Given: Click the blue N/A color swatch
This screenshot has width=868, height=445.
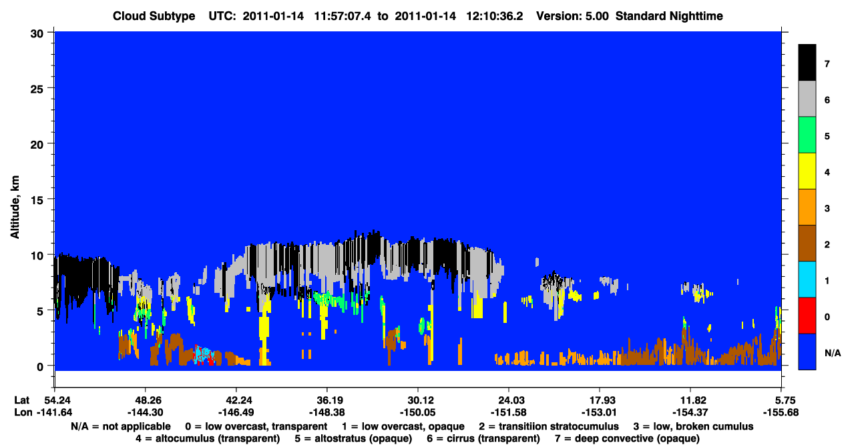Looking at the screenshot, I should click(x=807, y=351).
